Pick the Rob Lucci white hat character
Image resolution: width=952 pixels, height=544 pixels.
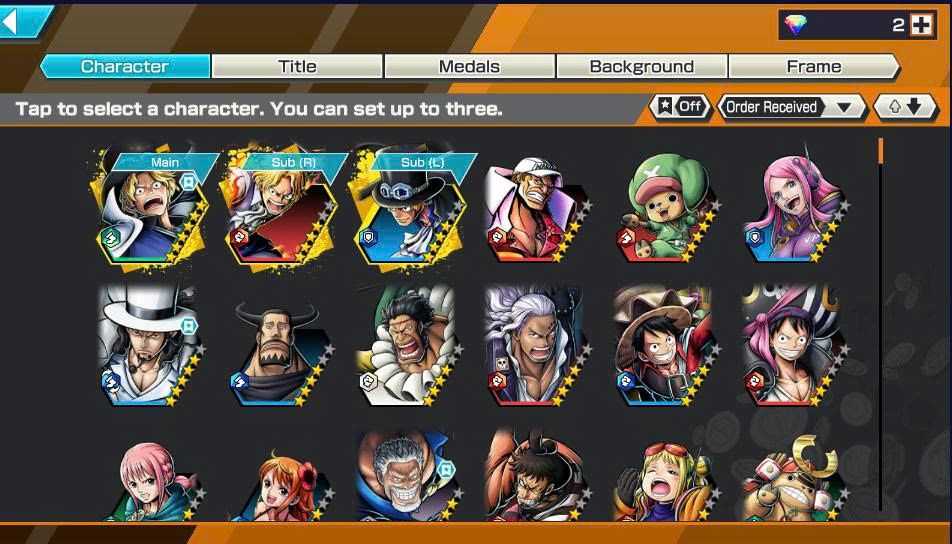tap(151, 345)
